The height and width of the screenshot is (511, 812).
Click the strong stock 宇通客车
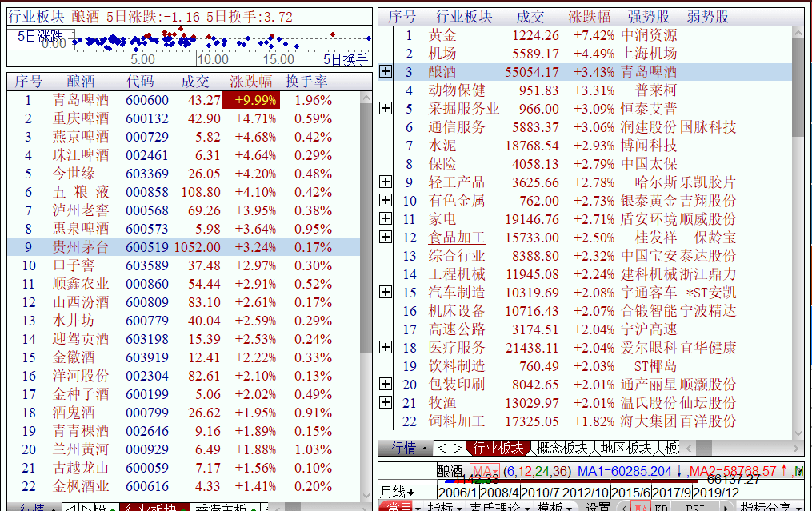click(x=649, y=293)
